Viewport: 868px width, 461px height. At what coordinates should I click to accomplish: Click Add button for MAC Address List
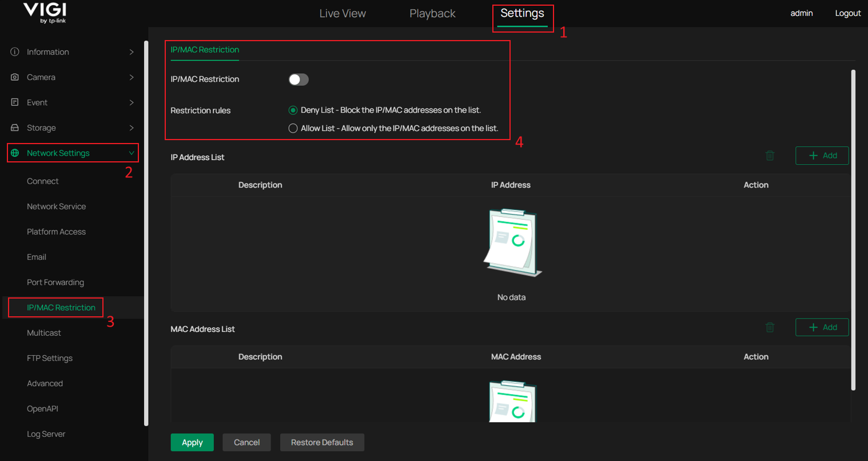tap(822, 327)
